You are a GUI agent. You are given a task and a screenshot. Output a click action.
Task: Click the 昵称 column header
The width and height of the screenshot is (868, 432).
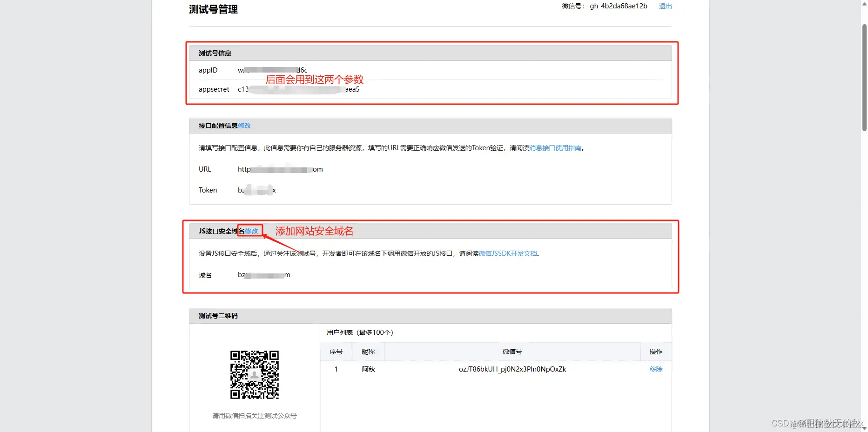point(368,352)
